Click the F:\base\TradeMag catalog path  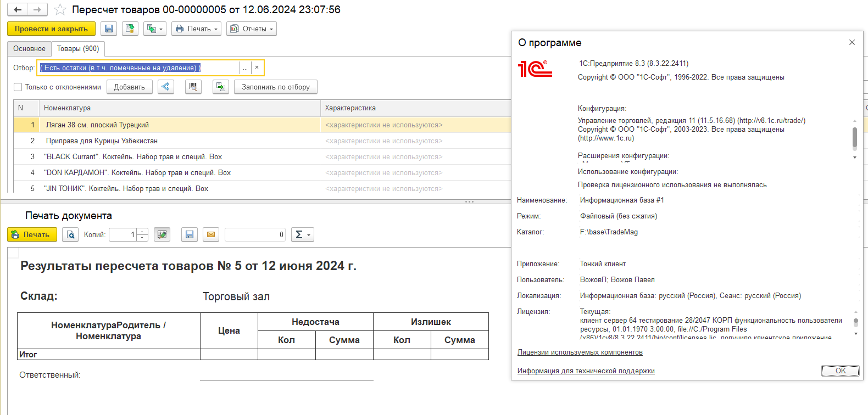click(609, 232)
